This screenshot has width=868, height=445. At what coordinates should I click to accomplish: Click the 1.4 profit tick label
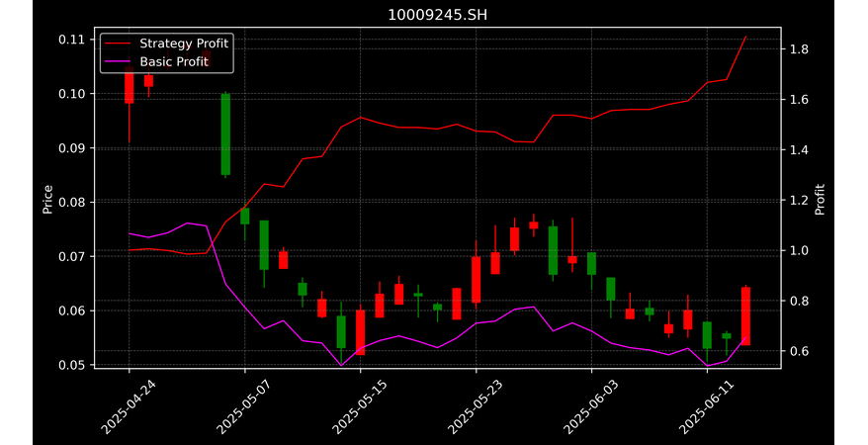799,150
